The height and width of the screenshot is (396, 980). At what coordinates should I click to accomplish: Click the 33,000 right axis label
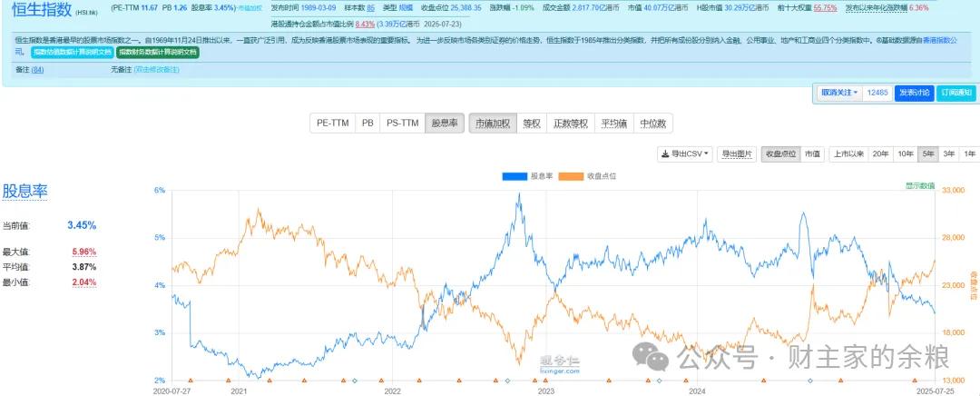(951, 190)
